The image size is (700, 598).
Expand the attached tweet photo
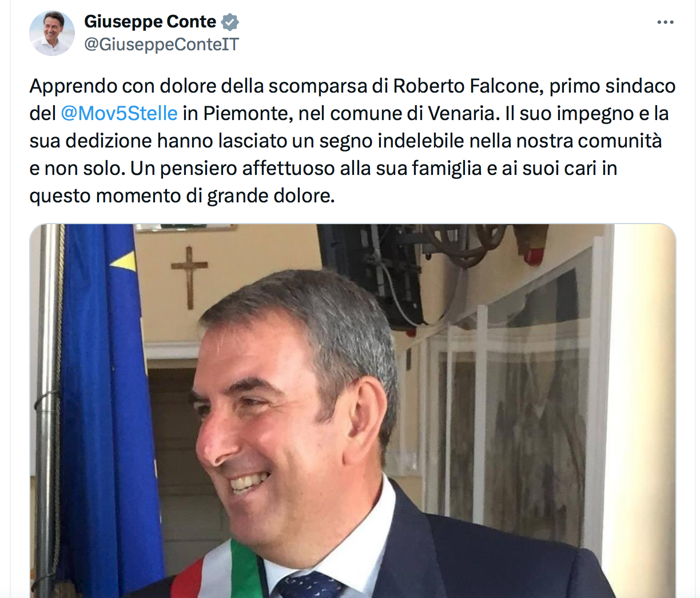tap(353, 411)
